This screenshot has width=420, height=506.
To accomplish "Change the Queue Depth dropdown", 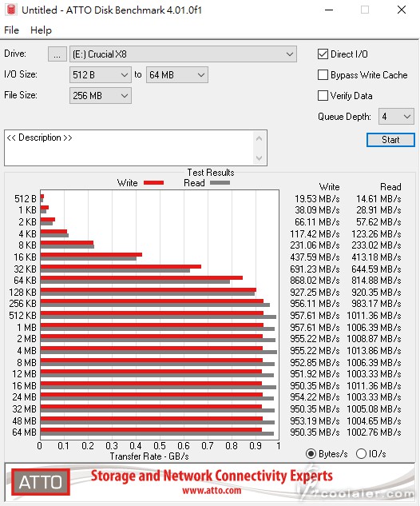I will point(396,116).
